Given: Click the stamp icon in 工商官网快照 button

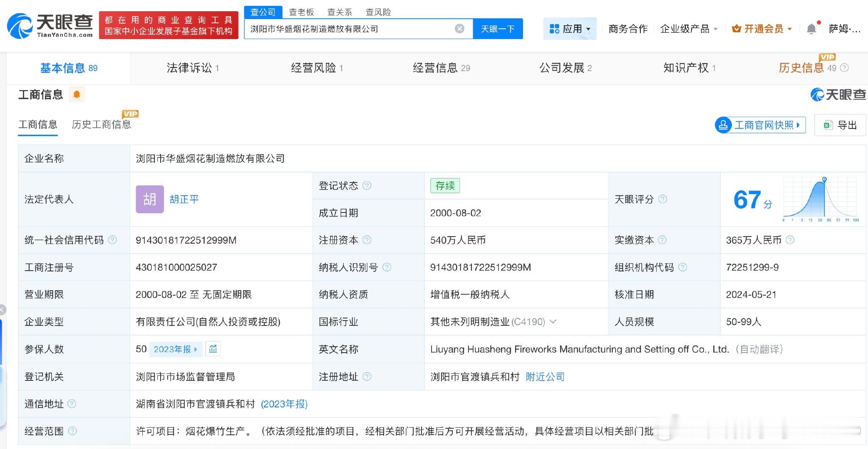Looking at the screenshot, I should pyautogui.click(x=723, y=125).
